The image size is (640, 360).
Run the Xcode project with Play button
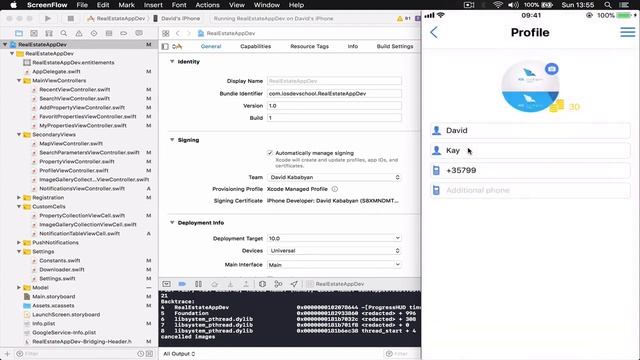[48, 18]
